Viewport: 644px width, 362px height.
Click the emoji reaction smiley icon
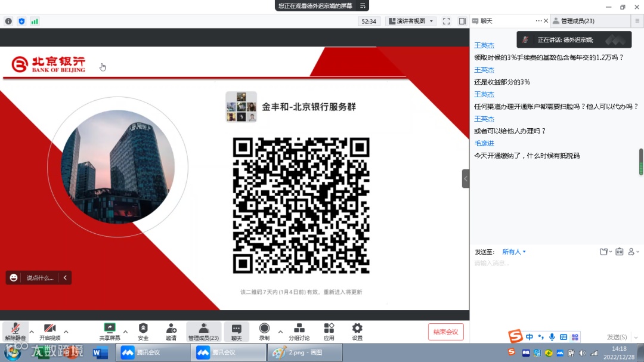14,278
